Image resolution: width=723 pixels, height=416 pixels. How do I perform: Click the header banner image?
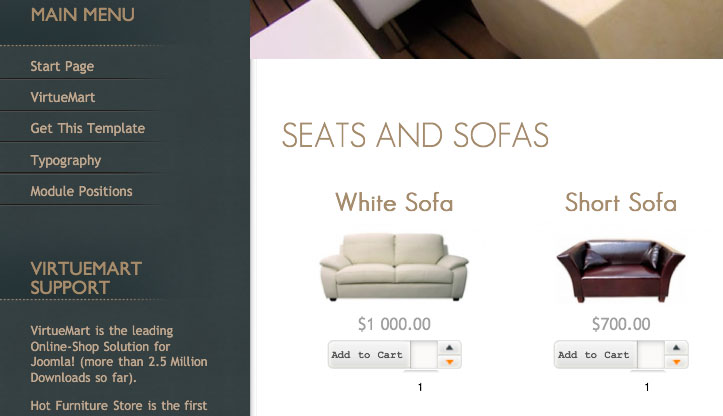tap(486, 29)
